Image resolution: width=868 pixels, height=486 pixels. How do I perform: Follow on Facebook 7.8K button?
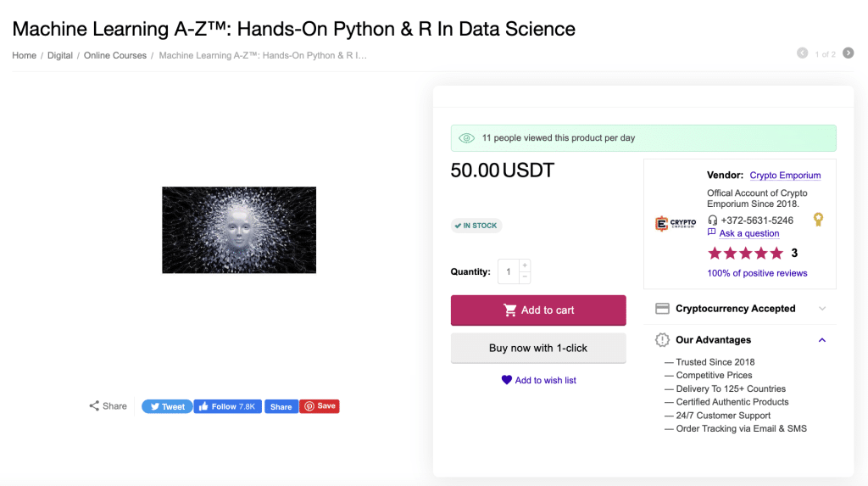pyautogui.click(x=227, y=406)
